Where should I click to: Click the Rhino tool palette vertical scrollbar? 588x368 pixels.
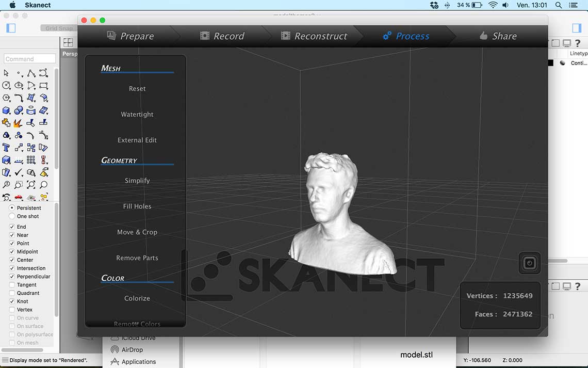(56, 118)
